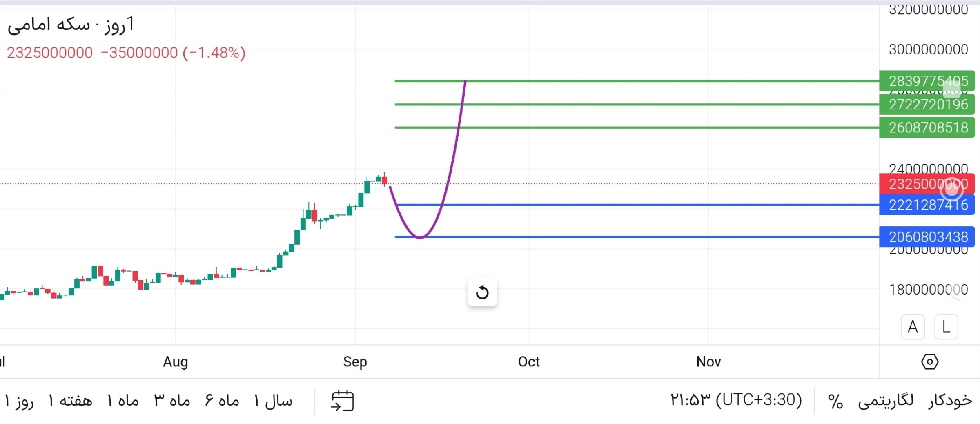Click the red 2325000000 current price label
The image size is (980, 424).
click(x=927, y=184)
